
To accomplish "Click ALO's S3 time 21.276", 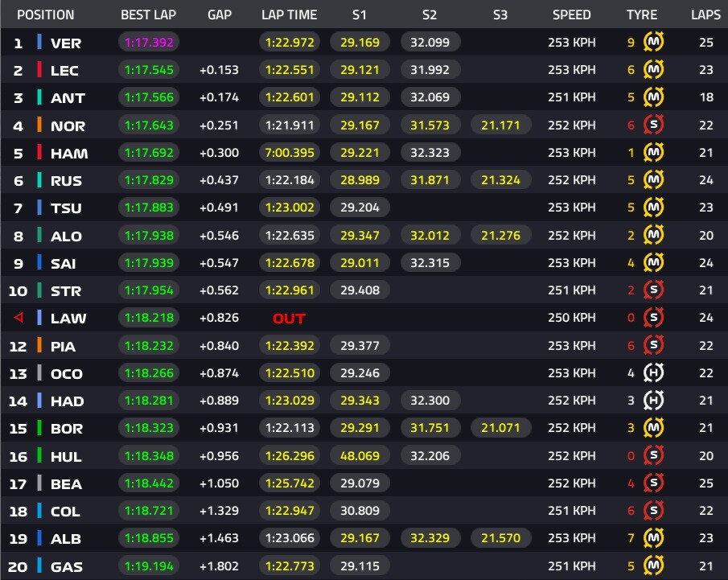I will click(500, 236).
